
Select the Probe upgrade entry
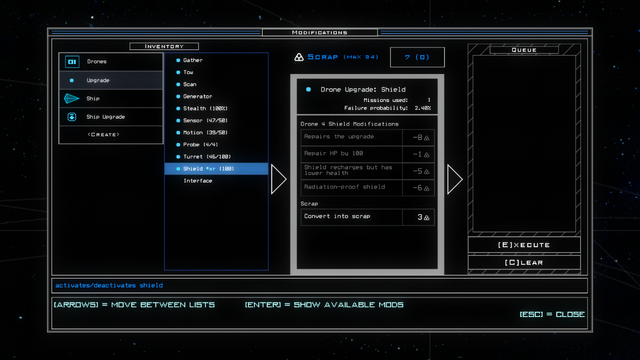pyautogui.click(x=216, y=145)
